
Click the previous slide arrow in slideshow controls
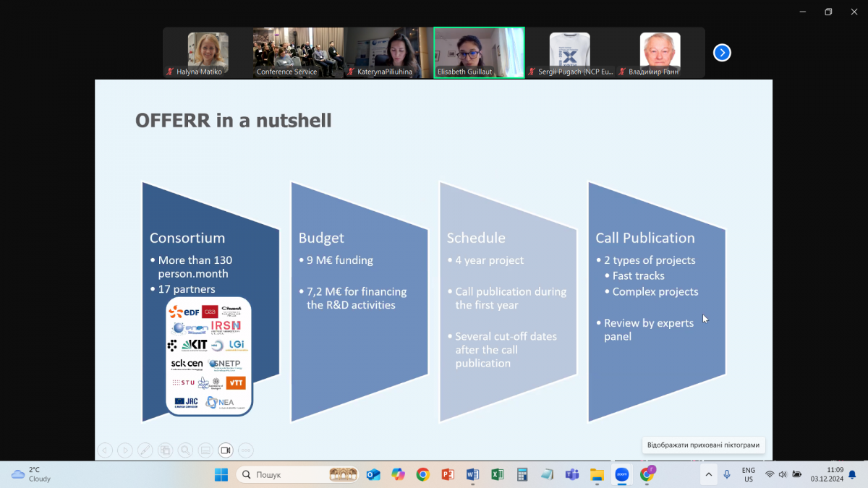click(x=105, y=450)
